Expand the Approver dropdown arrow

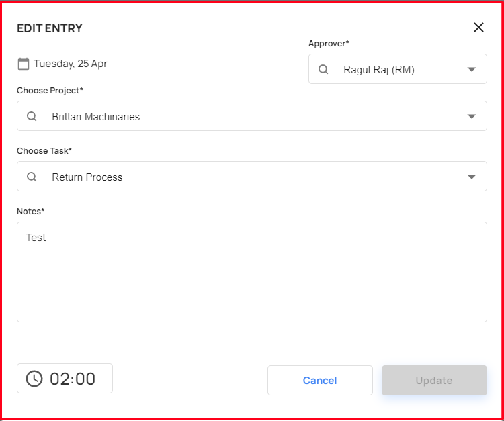[x=471, y=69]
